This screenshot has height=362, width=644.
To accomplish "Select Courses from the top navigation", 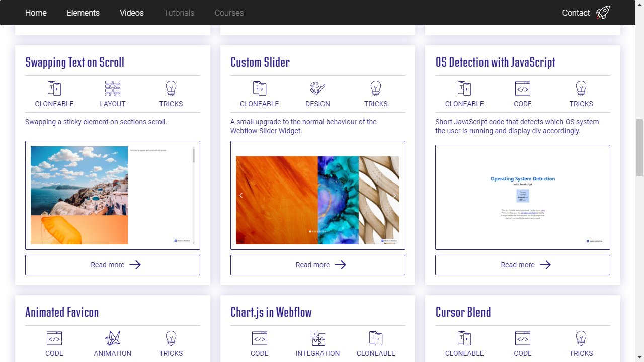I will pos(229,13).
